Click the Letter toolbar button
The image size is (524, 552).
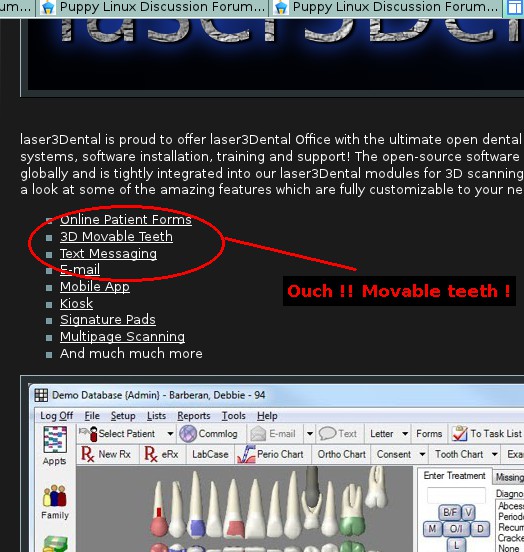click(382, 434)
